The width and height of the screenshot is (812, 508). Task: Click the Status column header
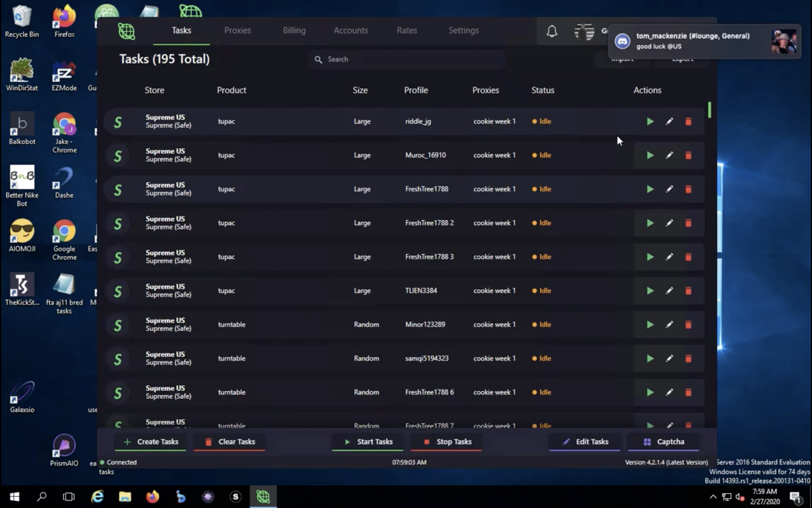(x=542, y=90)
